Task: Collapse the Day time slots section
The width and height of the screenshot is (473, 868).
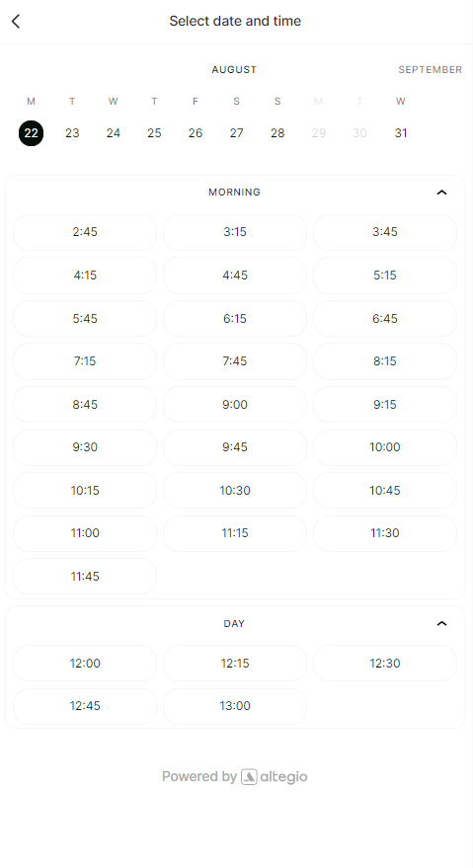Action: coord(441,623)
